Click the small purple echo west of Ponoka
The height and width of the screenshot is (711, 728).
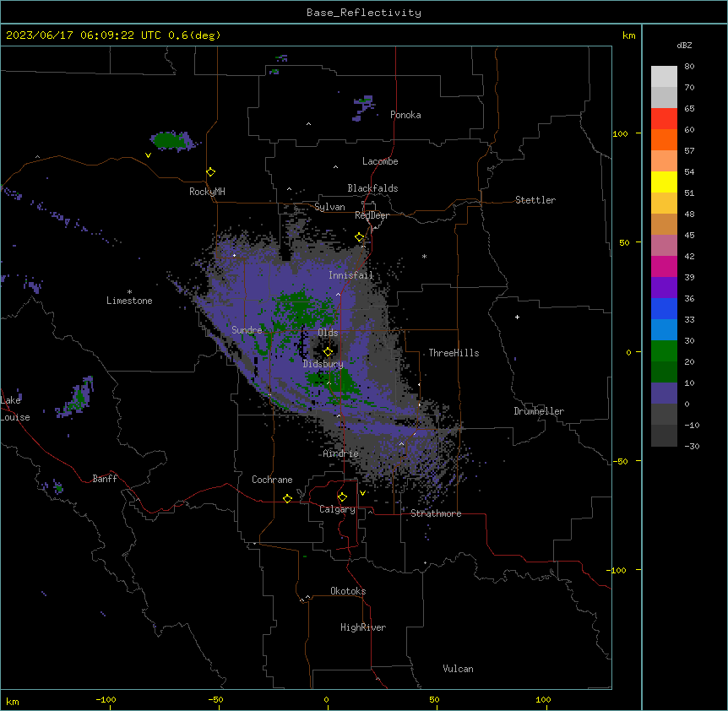click(363, 108)
